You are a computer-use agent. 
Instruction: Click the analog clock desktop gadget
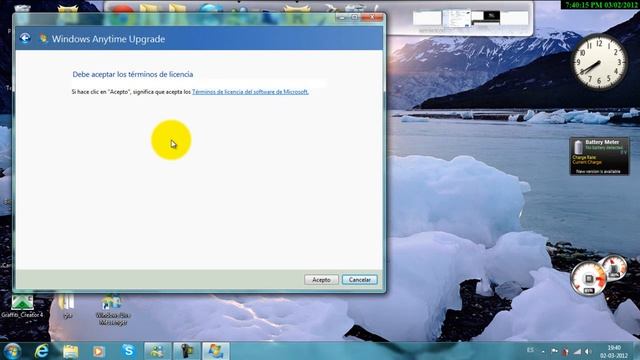point(599,62)
